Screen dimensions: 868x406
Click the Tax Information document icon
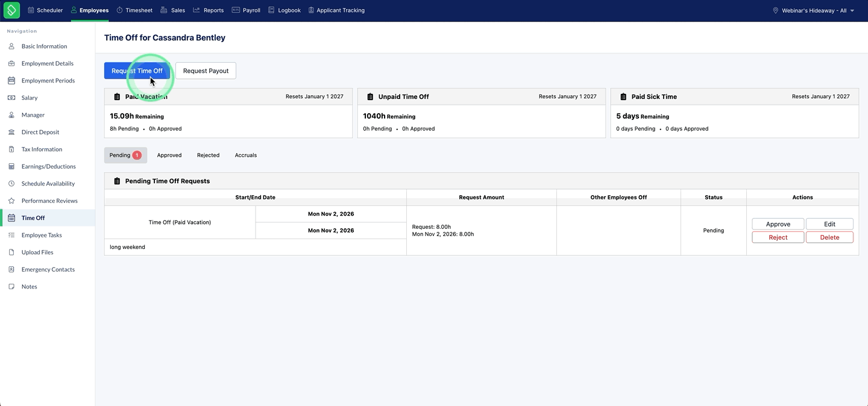click(11, 149)
